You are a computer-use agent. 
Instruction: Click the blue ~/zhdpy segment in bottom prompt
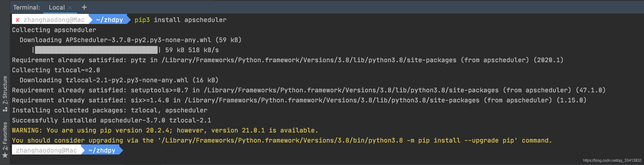click(102, 150)
